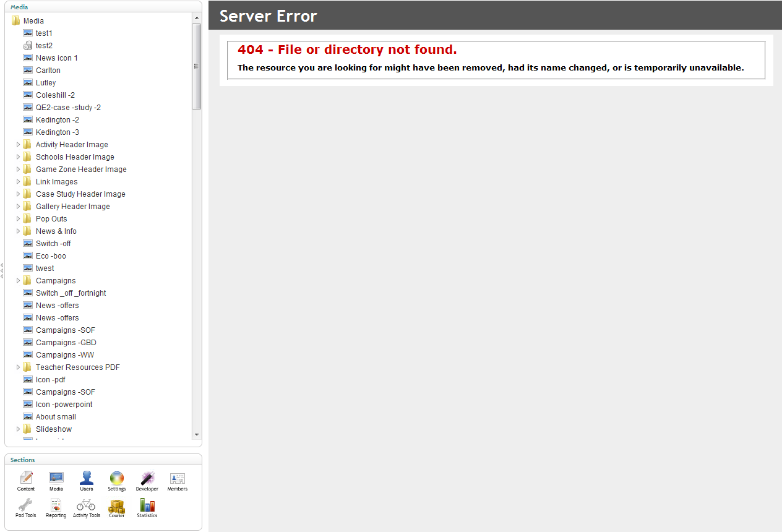The image size is (782, 532).
Task: Click the left panel collapse handle
Action: 2,270
